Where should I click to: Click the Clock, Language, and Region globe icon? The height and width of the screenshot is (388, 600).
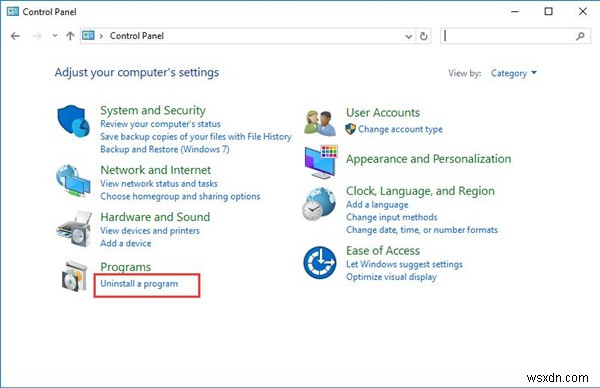[319, 204]
